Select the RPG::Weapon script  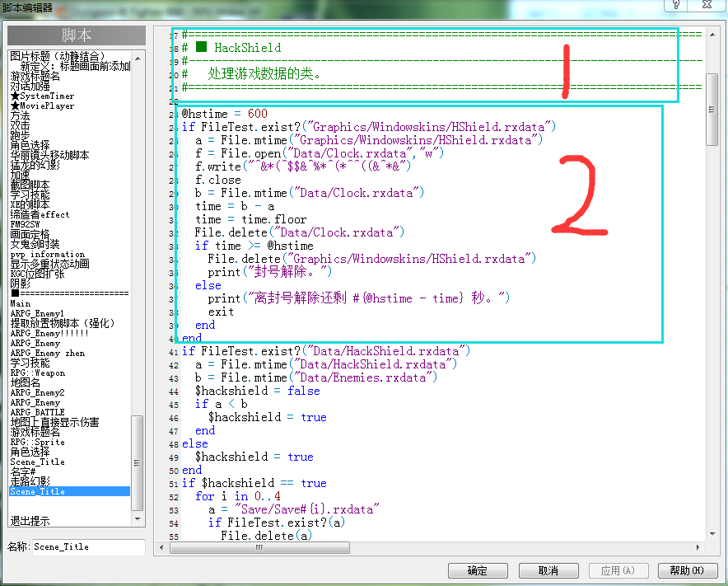(38, 373)
